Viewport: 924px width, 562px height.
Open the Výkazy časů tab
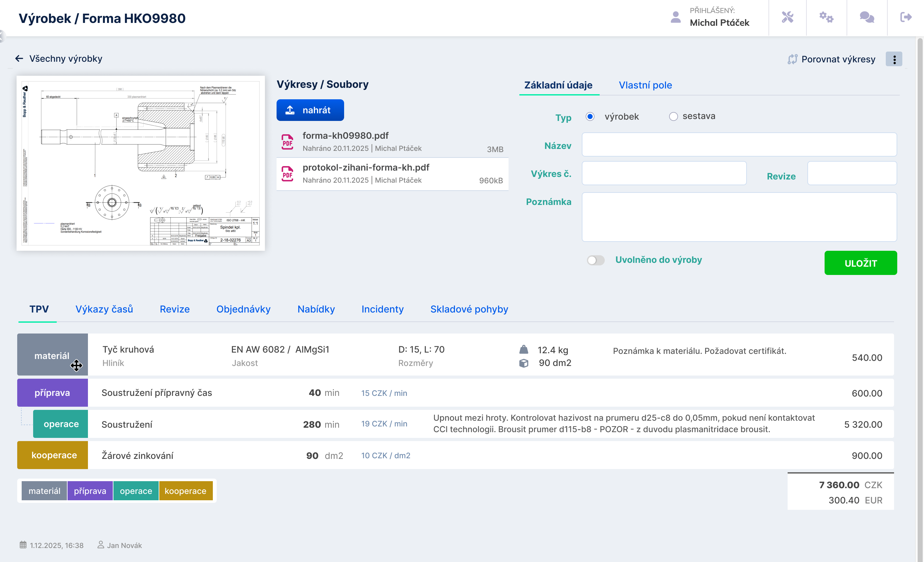104,309
